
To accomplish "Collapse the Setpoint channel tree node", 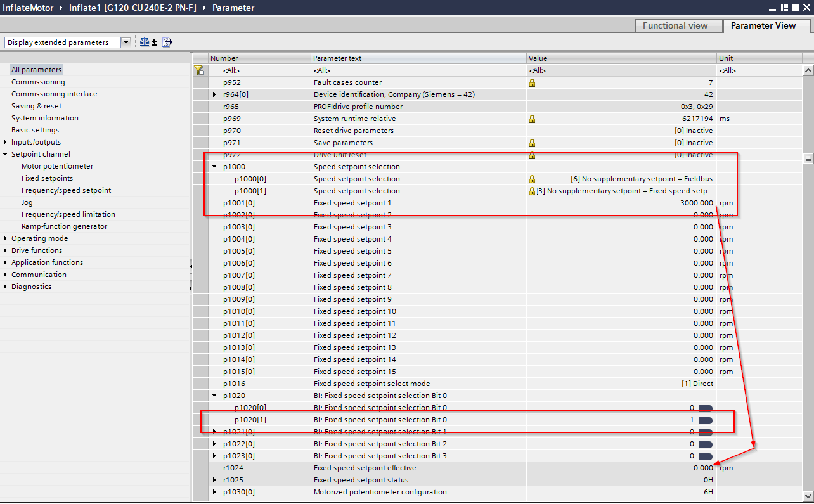I will (x=5, y=154).
